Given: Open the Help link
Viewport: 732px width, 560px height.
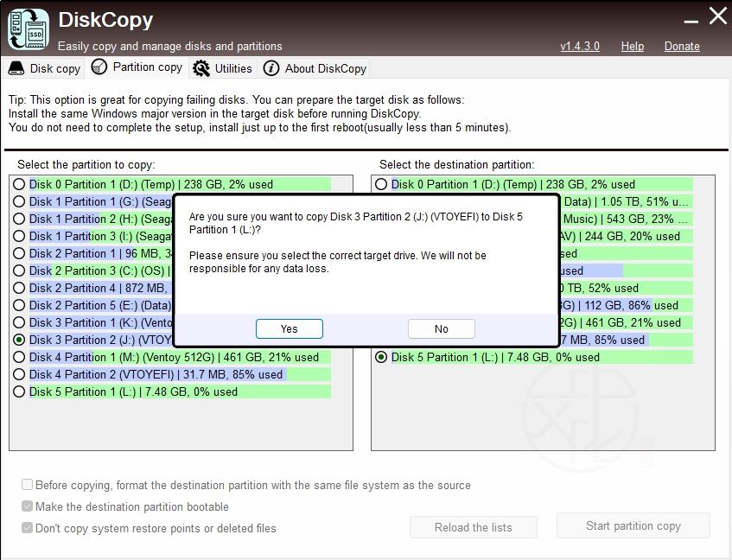Looking at the screenshot, I should point(632,46).
